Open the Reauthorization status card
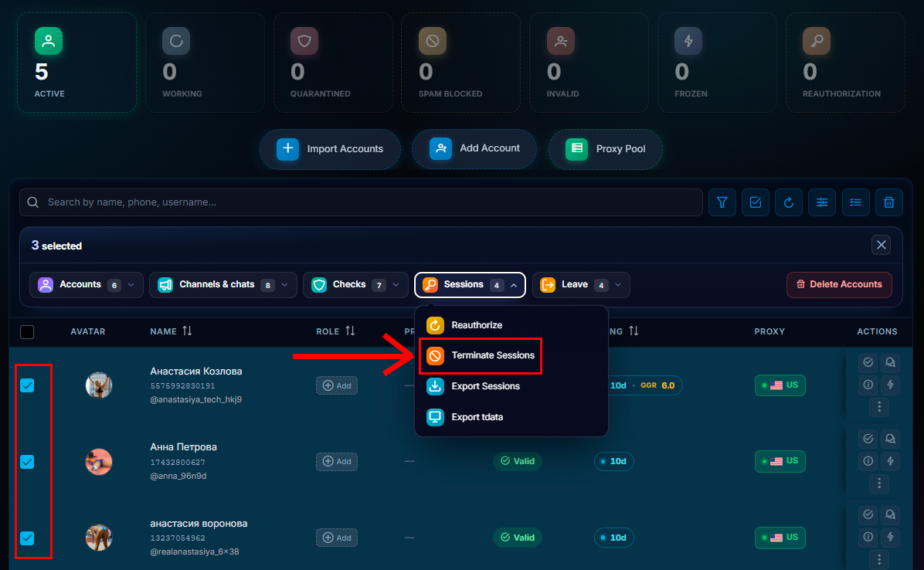 (845, 63)
